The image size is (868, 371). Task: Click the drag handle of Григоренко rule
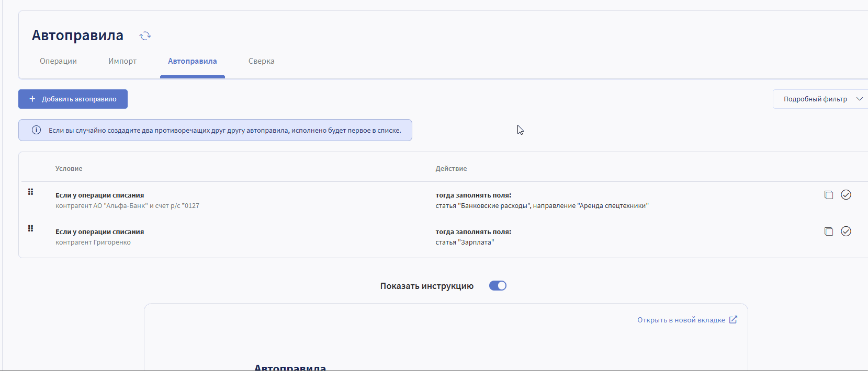[31, 228]
